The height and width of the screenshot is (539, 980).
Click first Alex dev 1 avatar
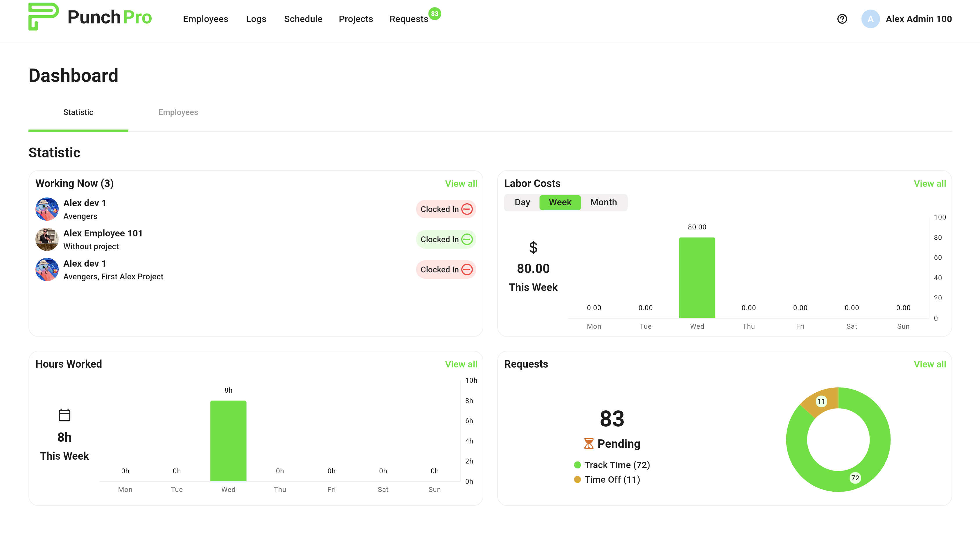click(x=47, y=209)
